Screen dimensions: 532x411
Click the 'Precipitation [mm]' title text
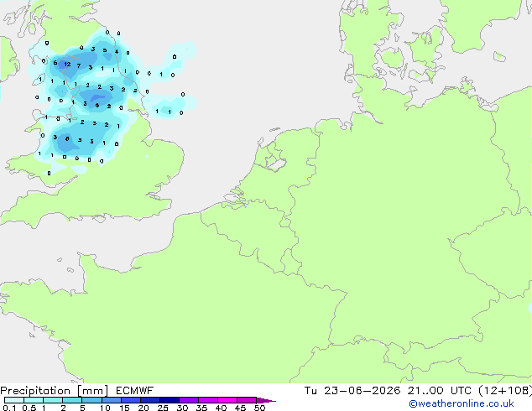pos(55,391)
